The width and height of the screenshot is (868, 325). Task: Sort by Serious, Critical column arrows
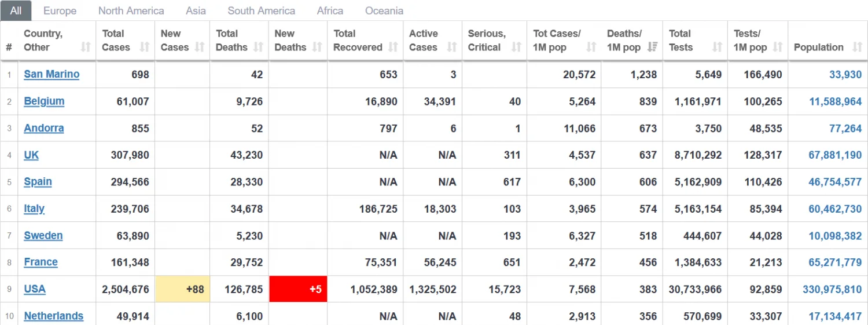point(517,48)
